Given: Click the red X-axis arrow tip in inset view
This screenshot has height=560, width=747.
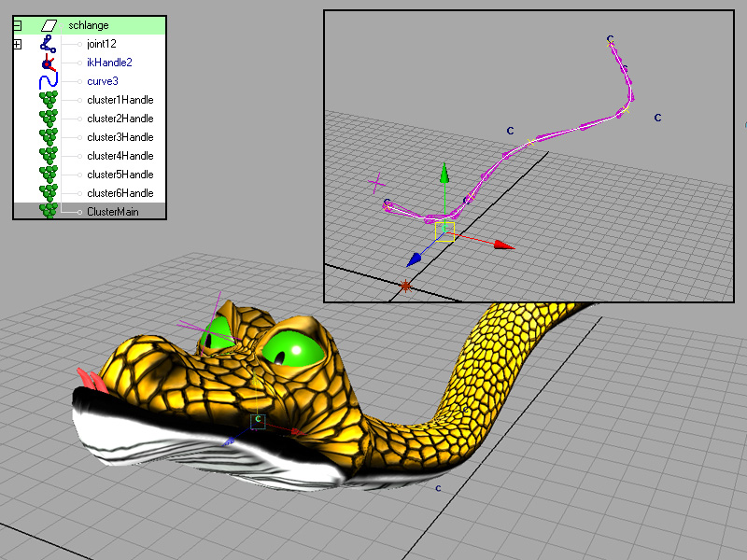Looking at the screenshot, I should point(504,245).
